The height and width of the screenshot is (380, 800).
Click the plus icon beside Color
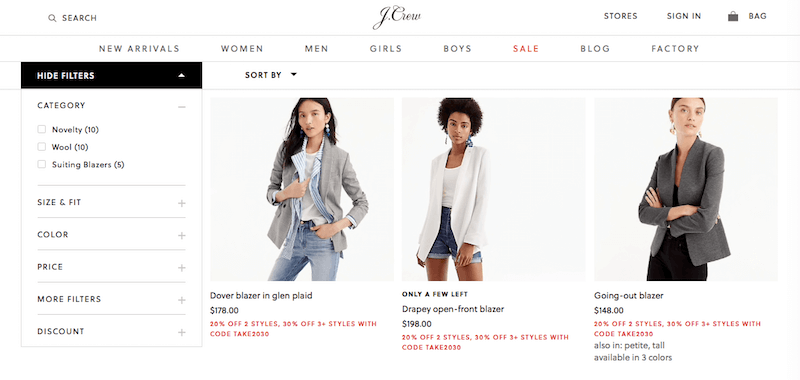click(182, 236)
